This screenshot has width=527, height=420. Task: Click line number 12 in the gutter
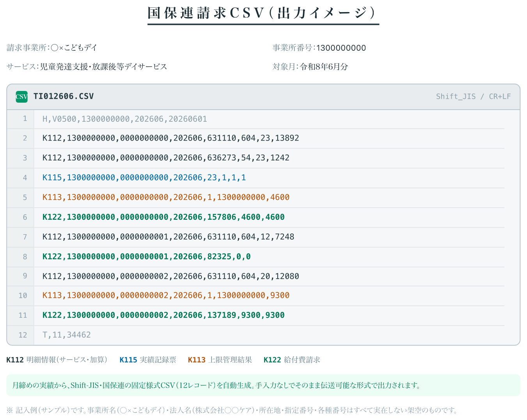pos(23,335)
